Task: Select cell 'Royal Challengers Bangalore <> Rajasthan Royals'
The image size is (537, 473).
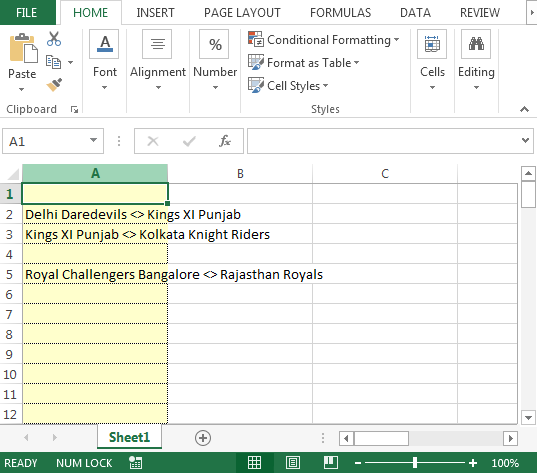Action: point(95,274)
